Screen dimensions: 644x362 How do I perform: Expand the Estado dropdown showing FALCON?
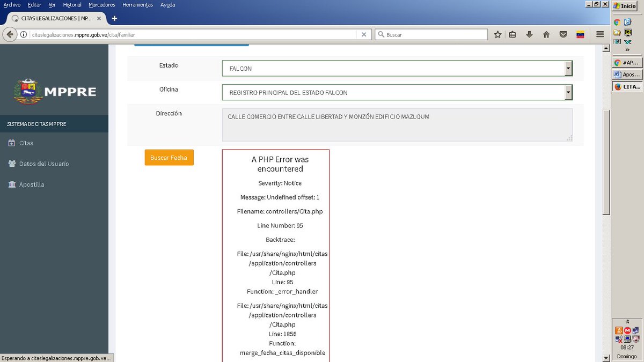click(397, 69)
